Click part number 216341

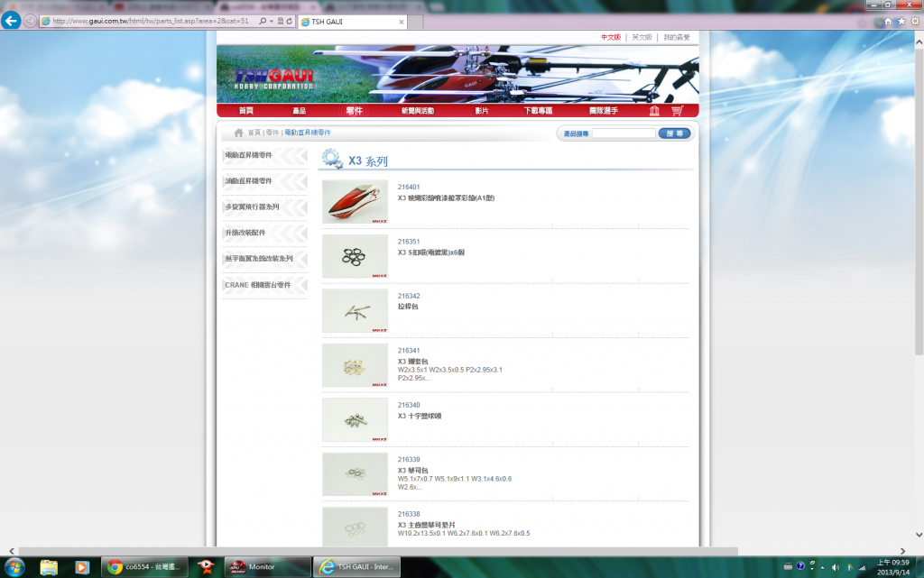coord(409,351)
